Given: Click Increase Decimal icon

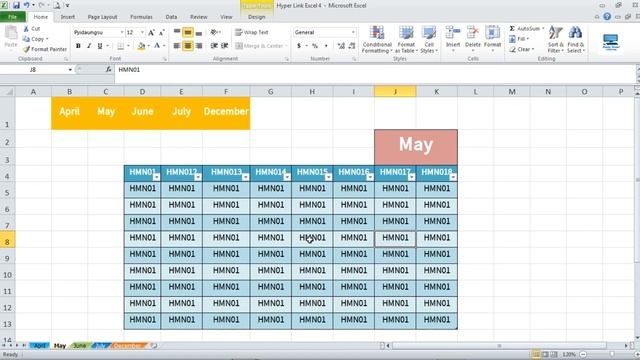Looking at the screenshot, I should click(x=341, y=46).
